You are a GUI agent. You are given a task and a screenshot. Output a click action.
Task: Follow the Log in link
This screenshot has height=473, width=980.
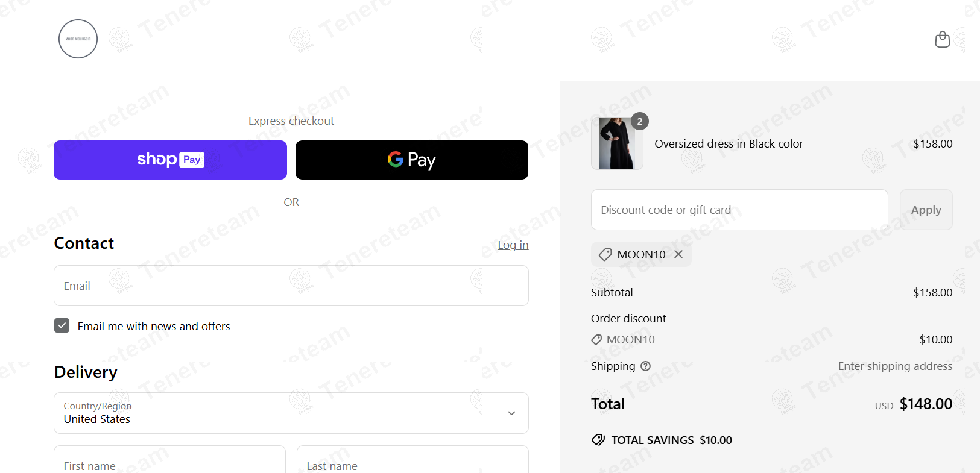point(513,245)
